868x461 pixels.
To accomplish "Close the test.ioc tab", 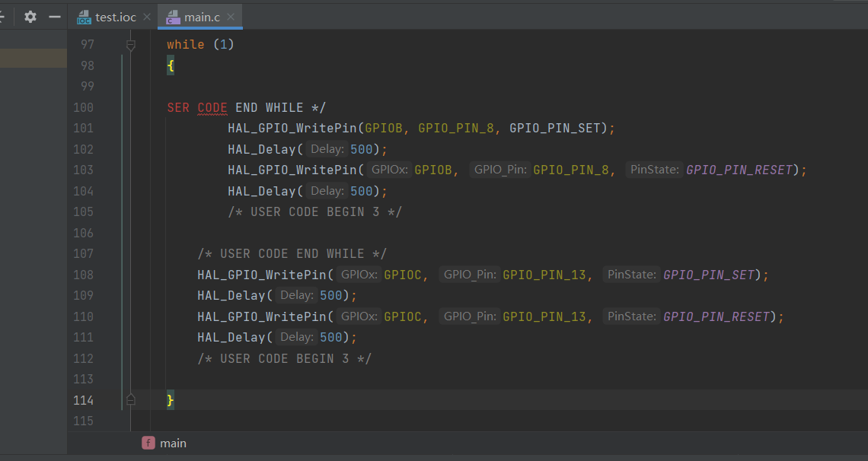I will click(x=147, y=17).
